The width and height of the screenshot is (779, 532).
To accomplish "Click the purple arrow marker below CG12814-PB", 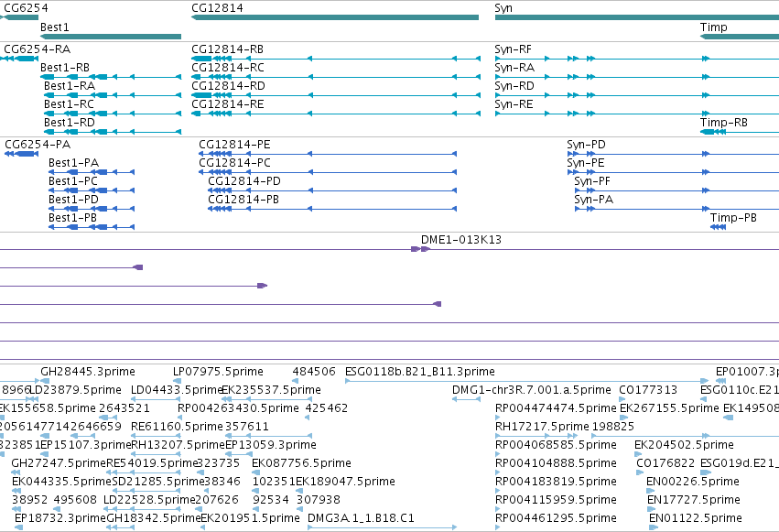I will pyautogui.click(x=263, y=286).
